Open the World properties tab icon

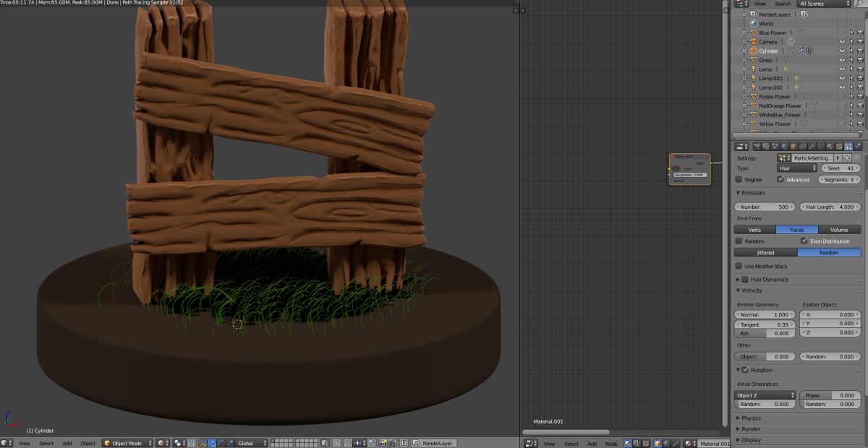(x=784, y=146)
